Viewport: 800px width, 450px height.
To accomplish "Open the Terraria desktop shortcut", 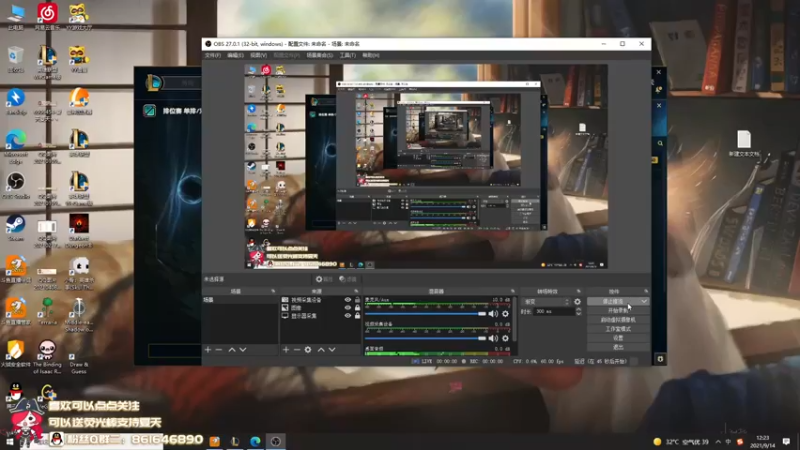I will click(x=47, y=312).
